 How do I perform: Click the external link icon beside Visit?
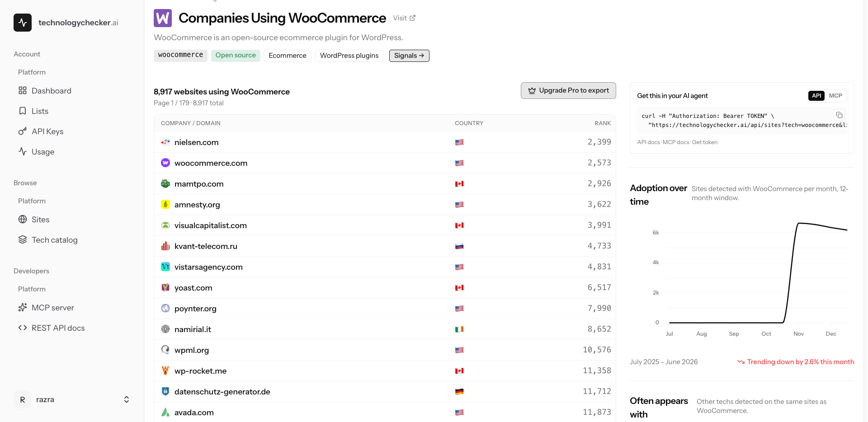coord(412,18)
